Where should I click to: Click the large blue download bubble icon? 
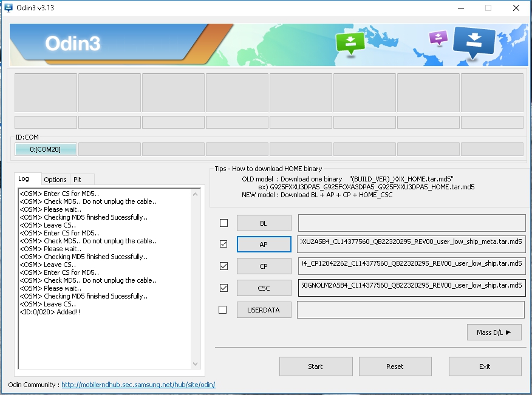(x=474, y=42)
